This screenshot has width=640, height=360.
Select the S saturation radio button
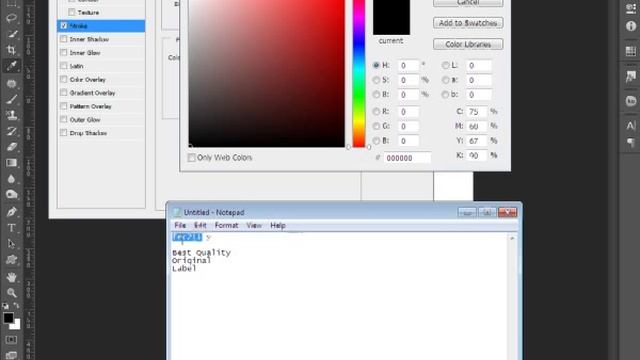coord(376,80)
